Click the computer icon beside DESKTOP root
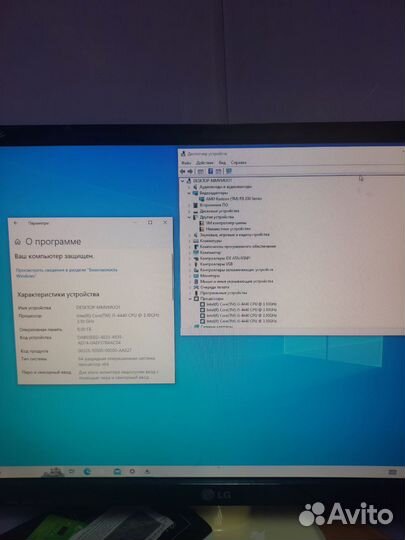 (x=189, y=180)
